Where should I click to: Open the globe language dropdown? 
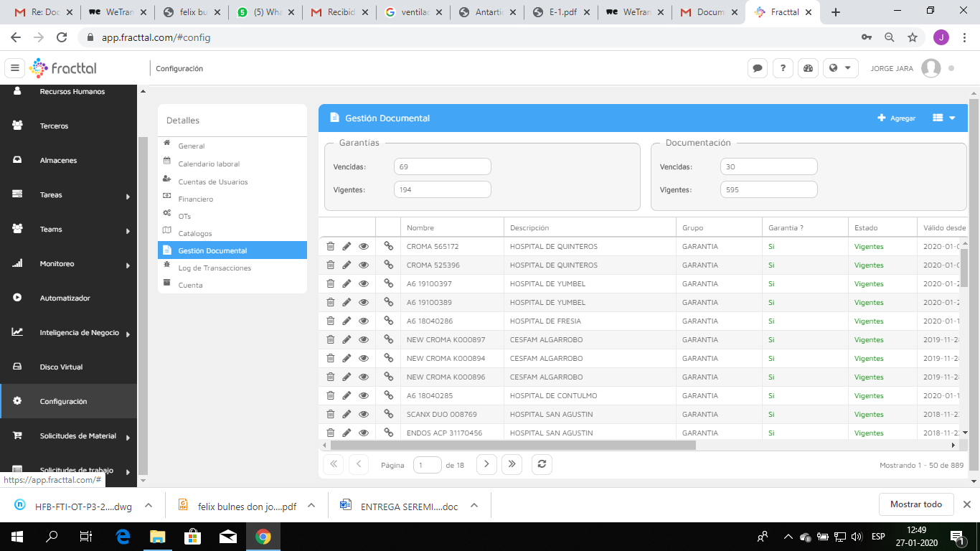pyautogui.click(x=840, y=68)
